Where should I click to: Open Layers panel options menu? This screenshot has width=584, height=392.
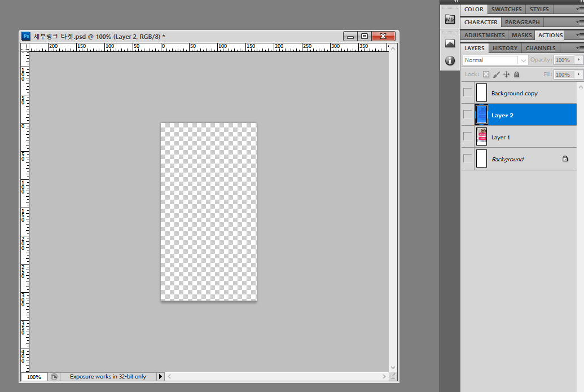coord(579,48)
